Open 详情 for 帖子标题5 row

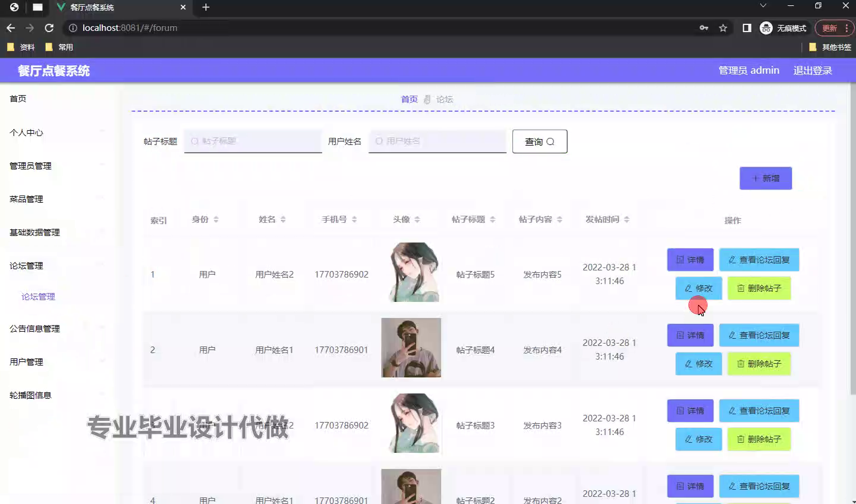click(x=690, y=260)
